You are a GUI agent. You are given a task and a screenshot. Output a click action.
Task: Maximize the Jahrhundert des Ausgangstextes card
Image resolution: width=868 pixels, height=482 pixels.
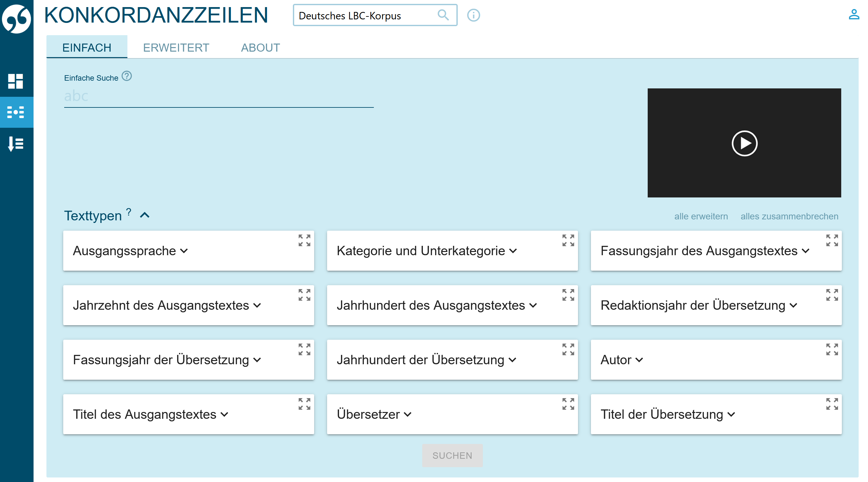pyautogui.click(x=568, y=295)
